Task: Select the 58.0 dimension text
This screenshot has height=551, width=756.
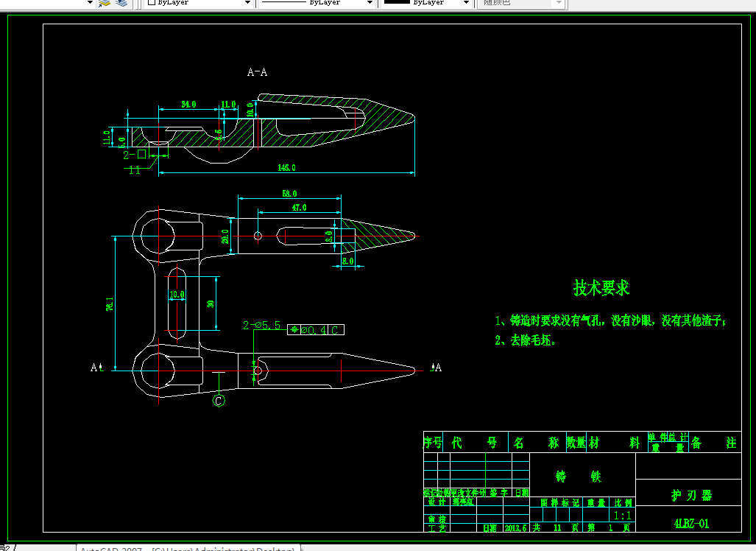Action: pyautogui.click(x=289, y=194)
